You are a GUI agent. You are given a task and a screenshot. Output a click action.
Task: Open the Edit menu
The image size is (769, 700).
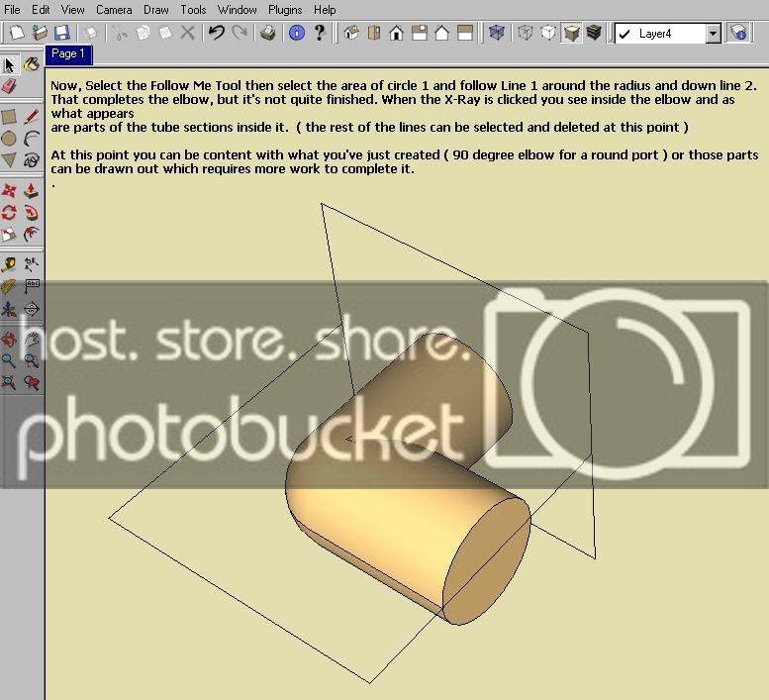click(x=41, y=9)
